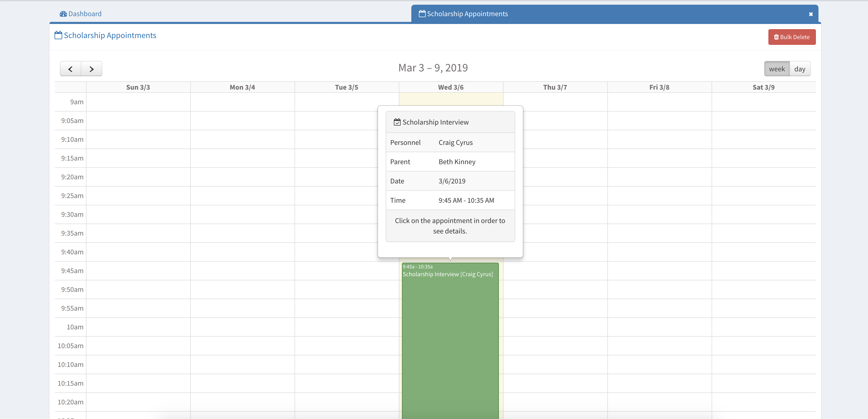Screen dimensions: 868x419
Task: Click the 9am time slot label
Action: tap(77, 102)
